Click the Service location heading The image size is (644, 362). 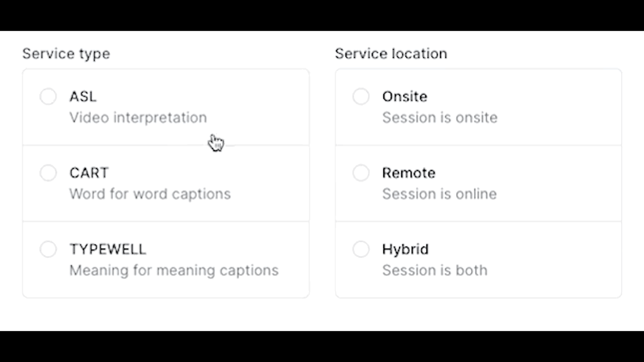click(391, 54)
